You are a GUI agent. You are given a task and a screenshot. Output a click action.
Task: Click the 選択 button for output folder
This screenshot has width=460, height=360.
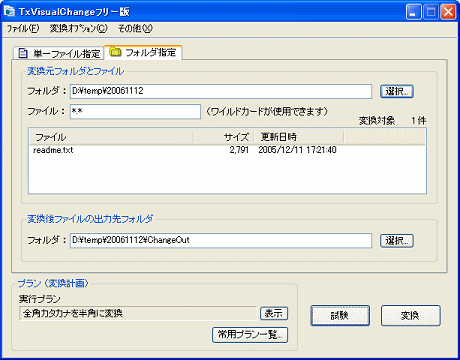tap(397, 240)
